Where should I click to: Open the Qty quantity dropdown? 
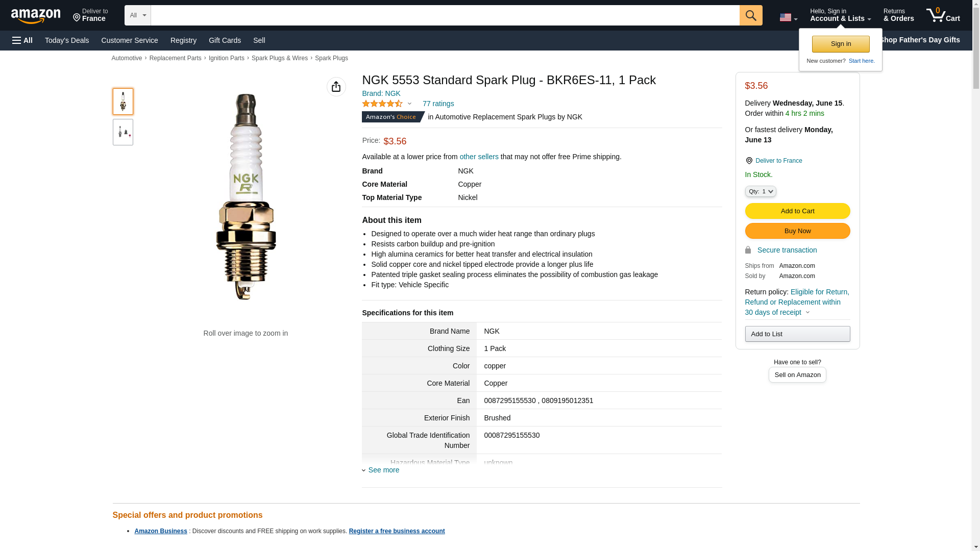point(760,191)
